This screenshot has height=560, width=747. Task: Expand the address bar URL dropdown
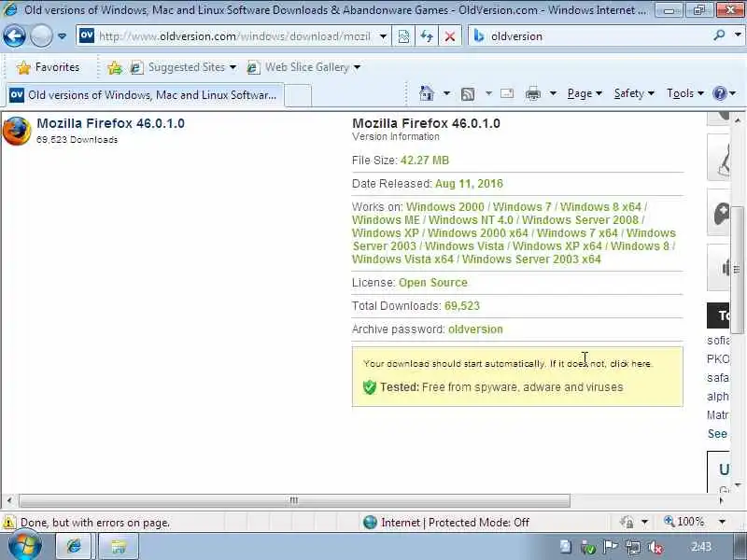pos(383,36)
